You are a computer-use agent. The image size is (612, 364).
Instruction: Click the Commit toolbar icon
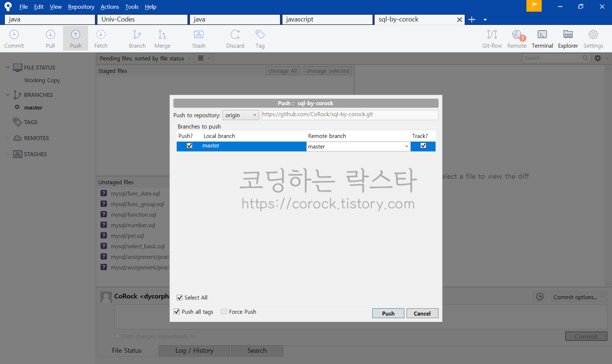click(14, 39)
